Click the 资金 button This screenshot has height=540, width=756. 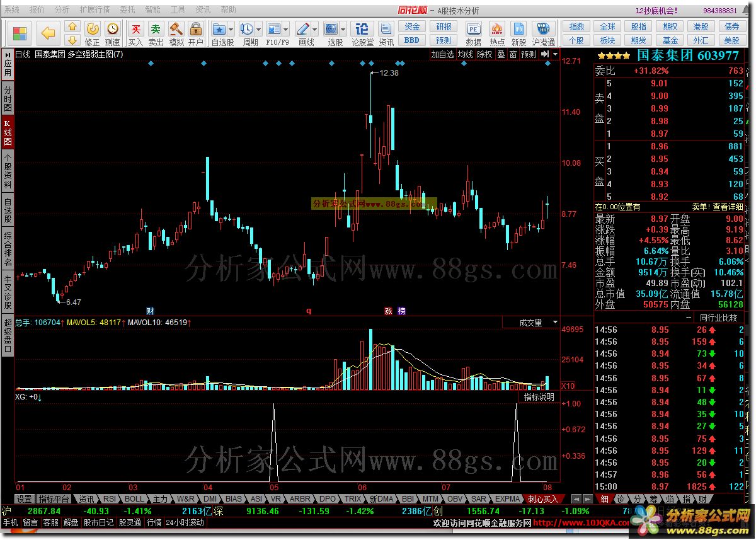[412, 26]
